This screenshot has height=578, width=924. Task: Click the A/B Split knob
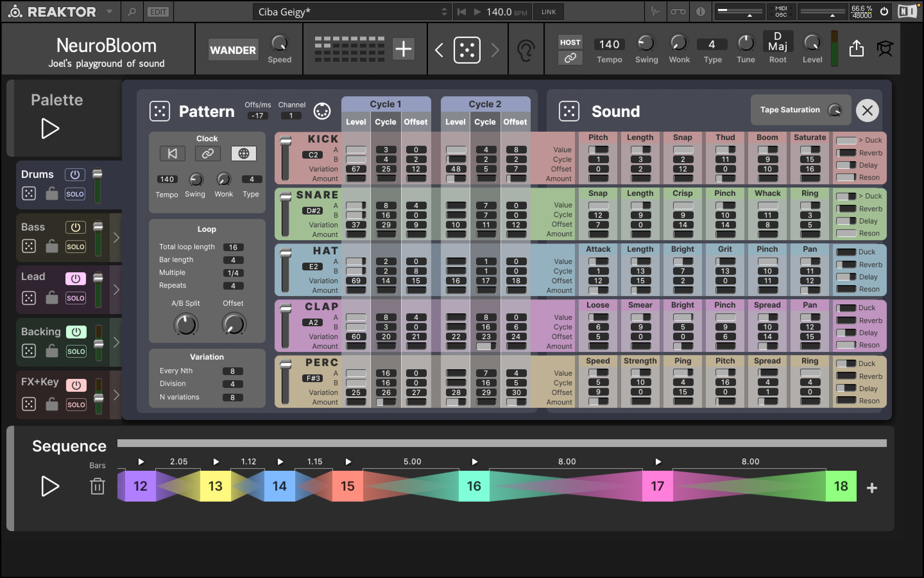pos(186,325)
